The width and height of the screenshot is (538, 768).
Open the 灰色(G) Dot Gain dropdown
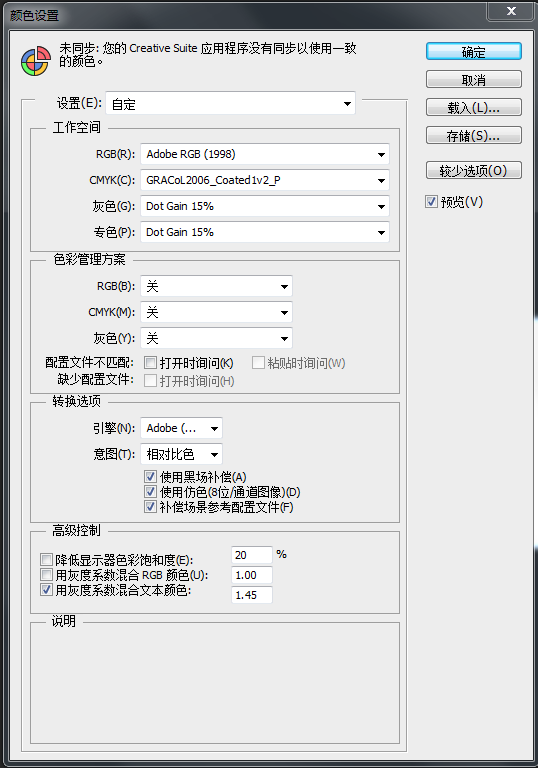pyautogui.click(x=265, y=206)
